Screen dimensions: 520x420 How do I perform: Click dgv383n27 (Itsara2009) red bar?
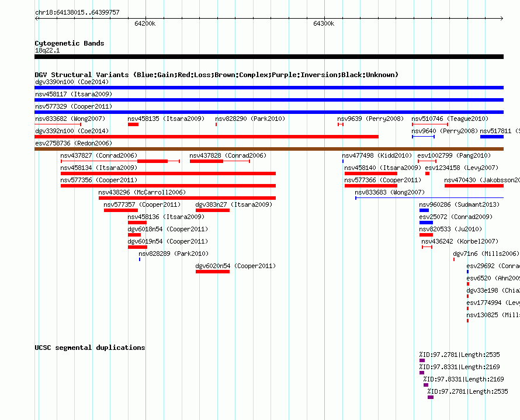tap(213, 210)
